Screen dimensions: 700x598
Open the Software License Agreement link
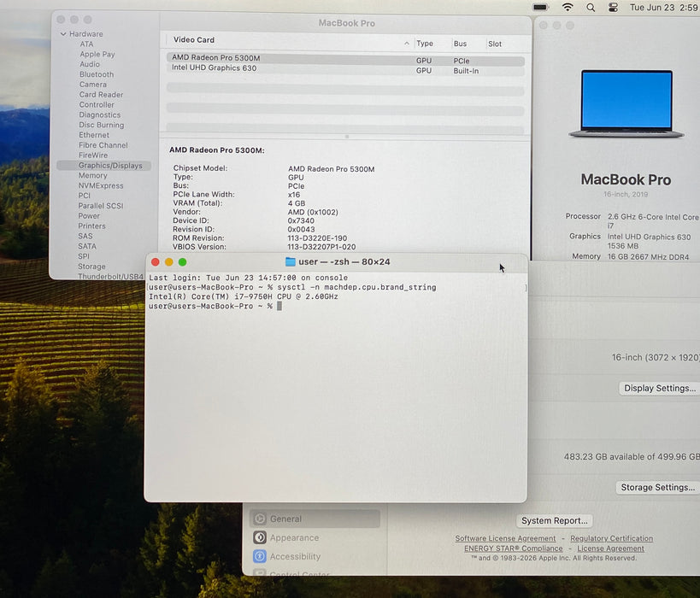click(x=505, y=539)
